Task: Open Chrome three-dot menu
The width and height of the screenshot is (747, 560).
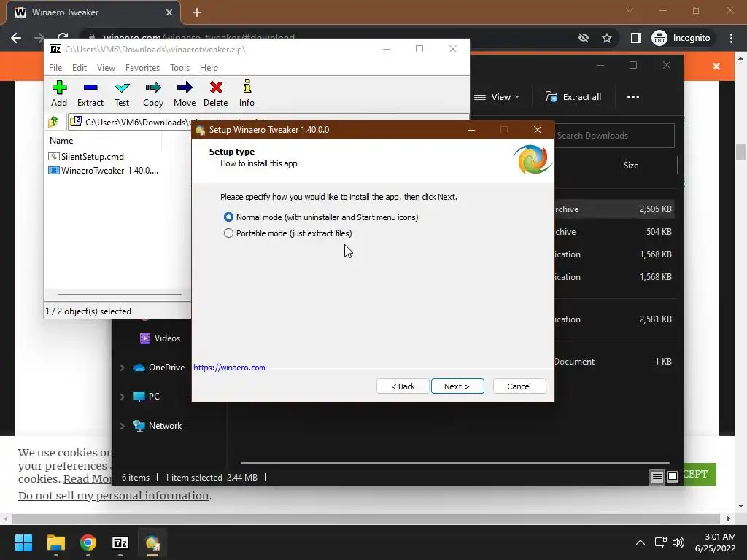Action: pyautogui.click(x=731, y=38)
